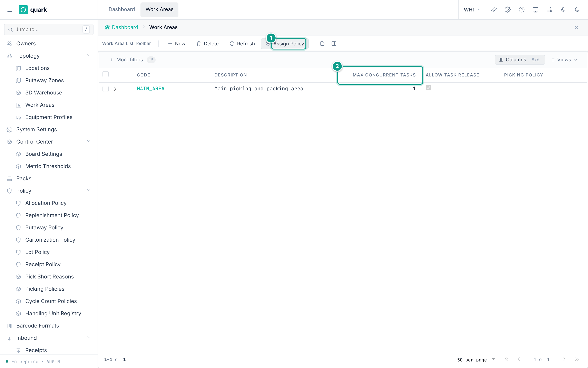This screenshot has height=368, width=588.
Task: Open the help question mark icon
Action: pyautogui.click(x=521, y=10)
